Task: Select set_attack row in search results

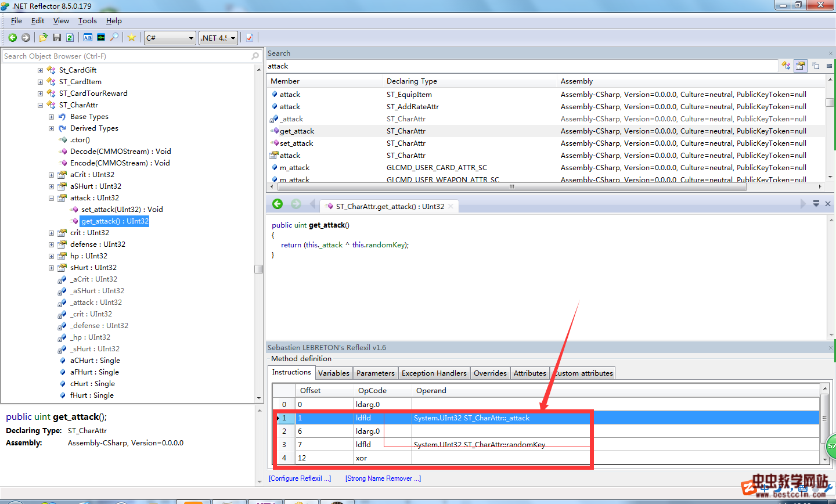Action: click(x=546, y=143)
